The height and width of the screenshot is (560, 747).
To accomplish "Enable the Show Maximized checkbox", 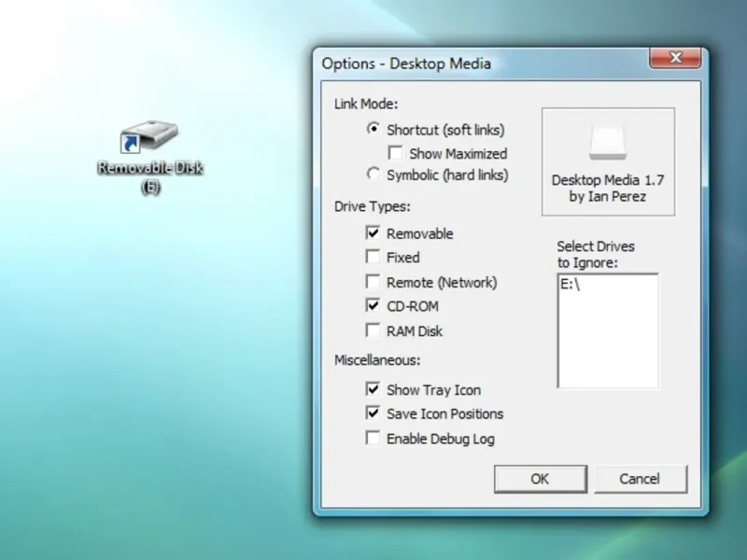I will [x=395, y=153].
